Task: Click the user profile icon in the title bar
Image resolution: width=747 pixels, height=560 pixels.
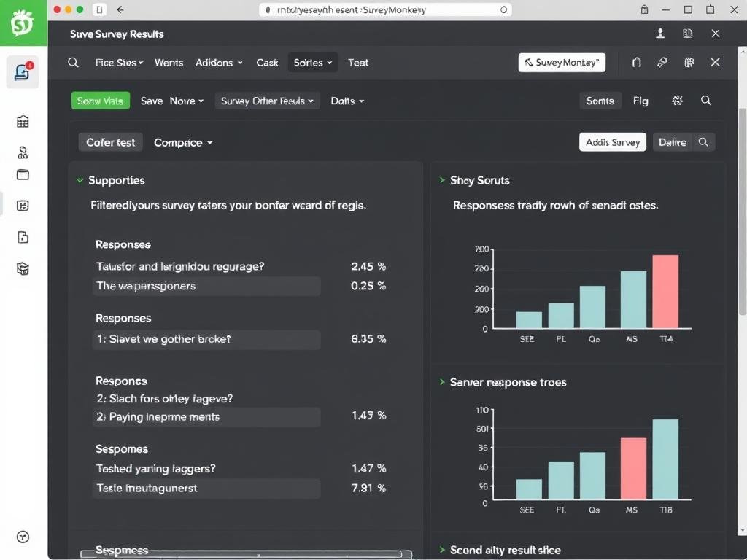Action: coord(660,34)
